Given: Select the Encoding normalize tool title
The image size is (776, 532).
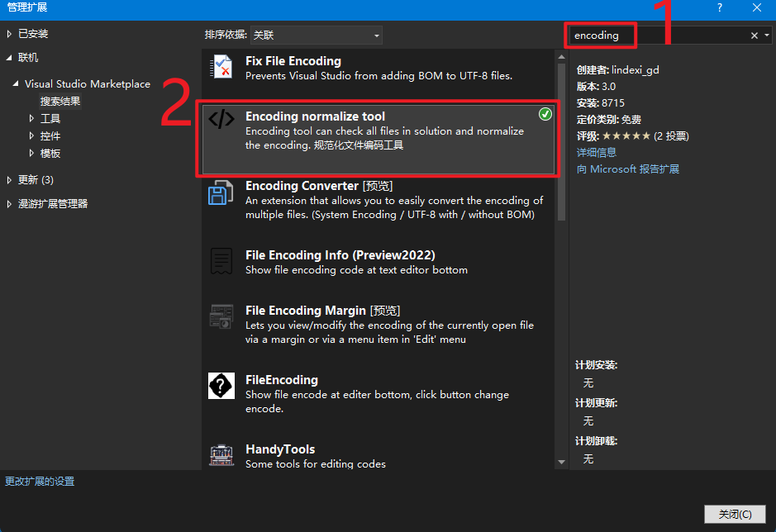Looking at the screenshot, I should click(x=315, y=116).
